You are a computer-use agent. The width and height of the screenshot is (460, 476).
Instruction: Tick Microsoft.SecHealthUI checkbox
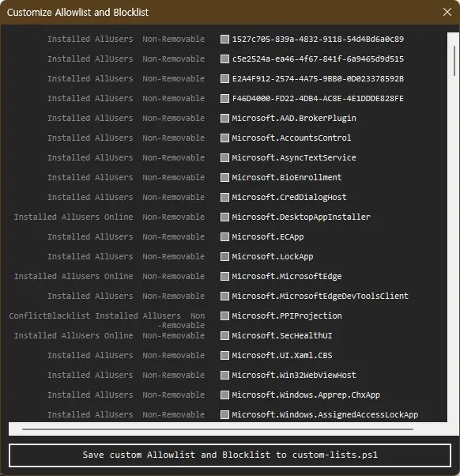pyautogui.click(x=224, y=335)
